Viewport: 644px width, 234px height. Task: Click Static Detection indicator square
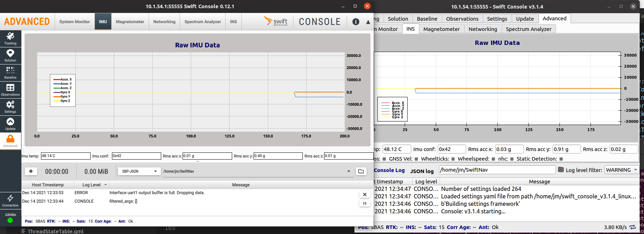pos(561,159)
